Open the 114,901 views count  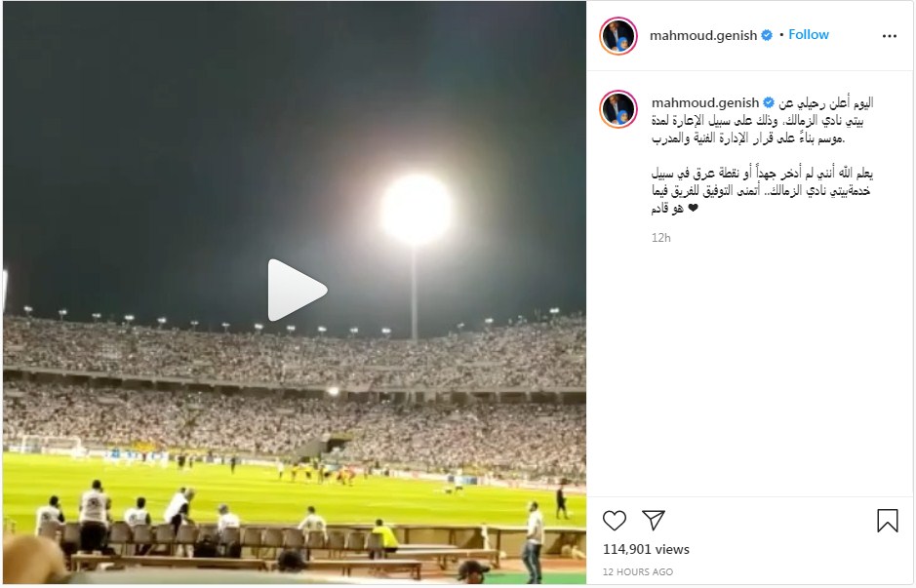point(646,549)
